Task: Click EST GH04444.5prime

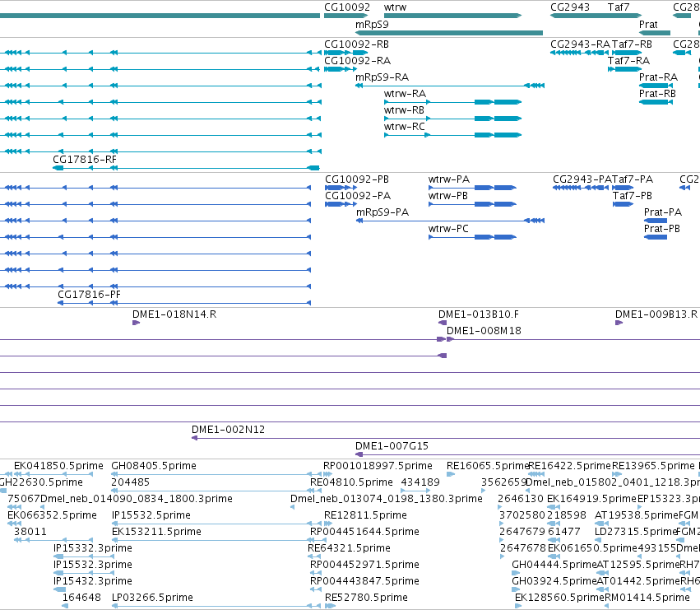Action: 554,565
